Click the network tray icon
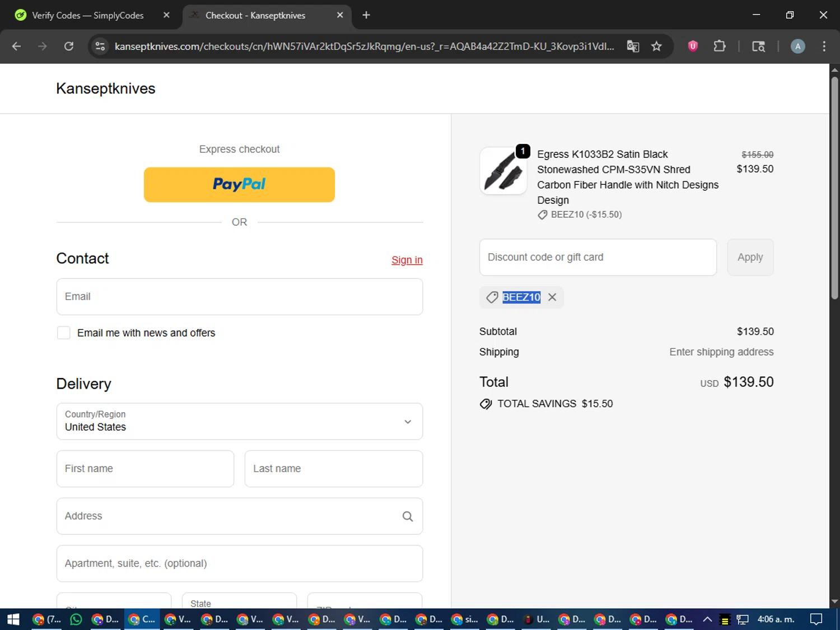The width and height of the screenshot is (840, 630). (x=743, y=619)
